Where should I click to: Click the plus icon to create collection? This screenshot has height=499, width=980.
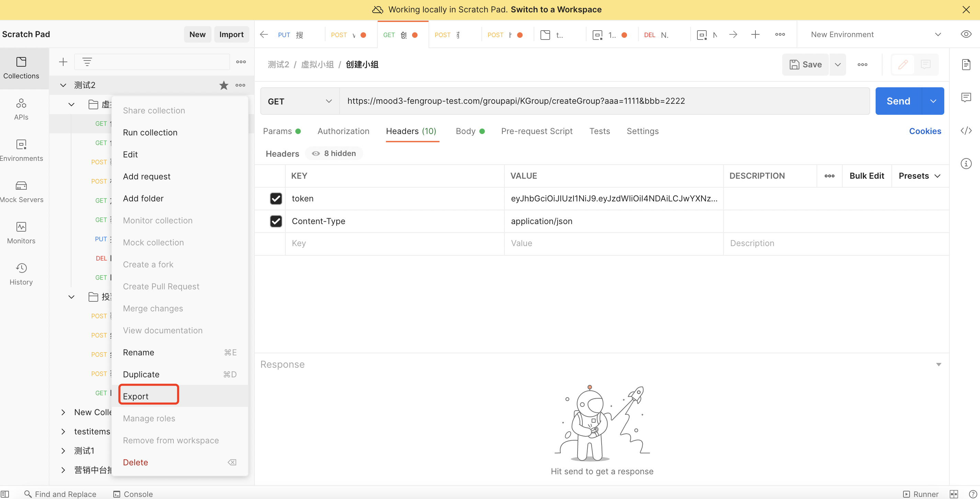[63, 62]
